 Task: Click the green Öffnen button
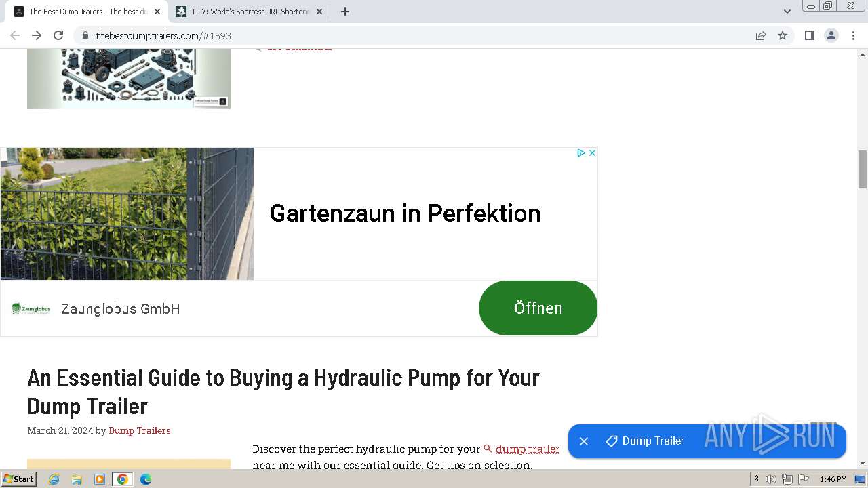(x=538, y=308)
